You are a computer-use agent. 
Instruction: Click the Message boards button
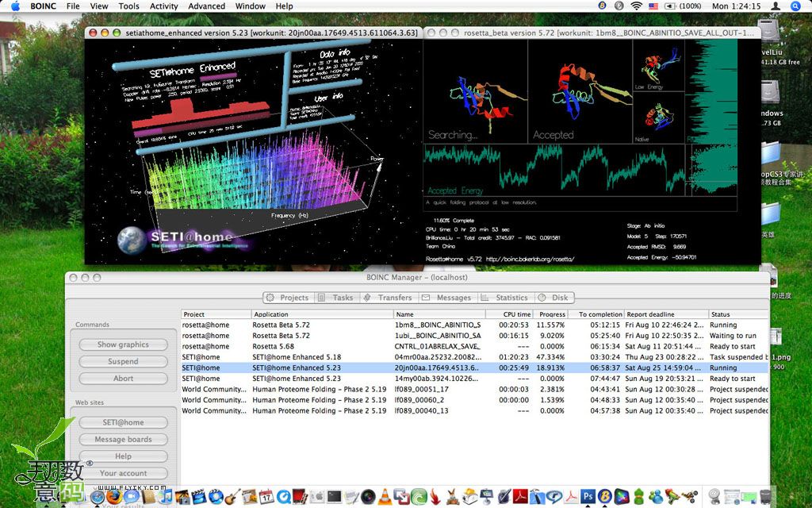point(123,439)
